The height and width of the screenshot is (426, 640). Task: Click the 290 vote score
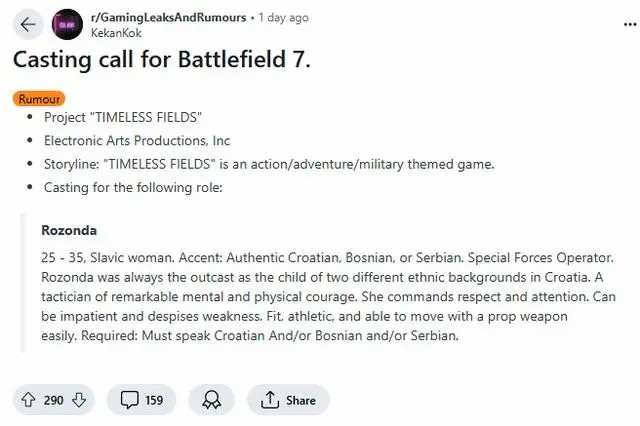[54, 400]
